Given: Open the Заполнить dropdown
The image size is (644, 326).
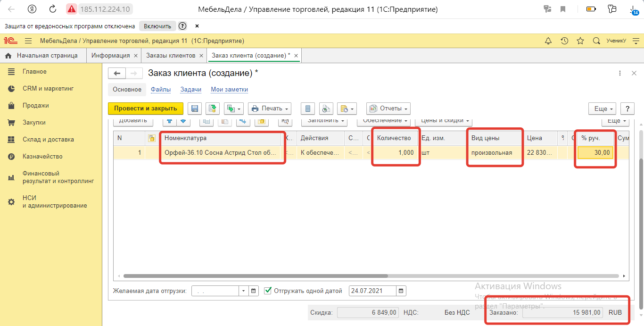Looking at the screenshot, I should click(324, 121).
